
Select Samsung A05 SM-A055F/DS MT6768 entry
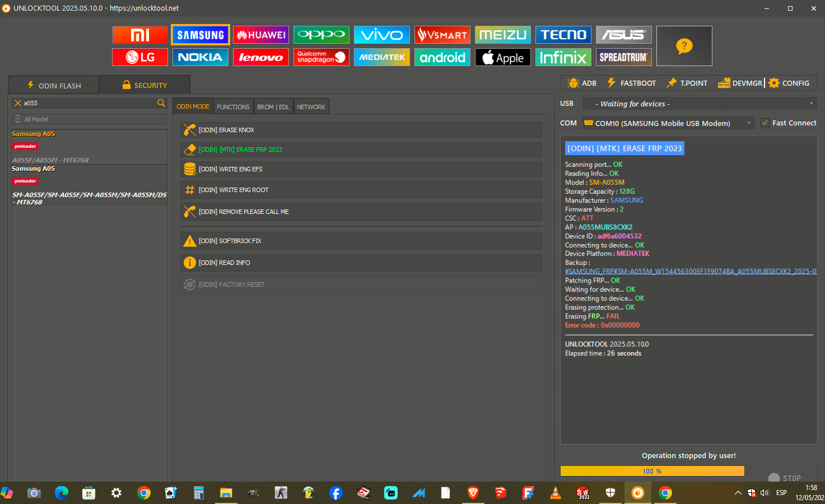pos(90,185)
